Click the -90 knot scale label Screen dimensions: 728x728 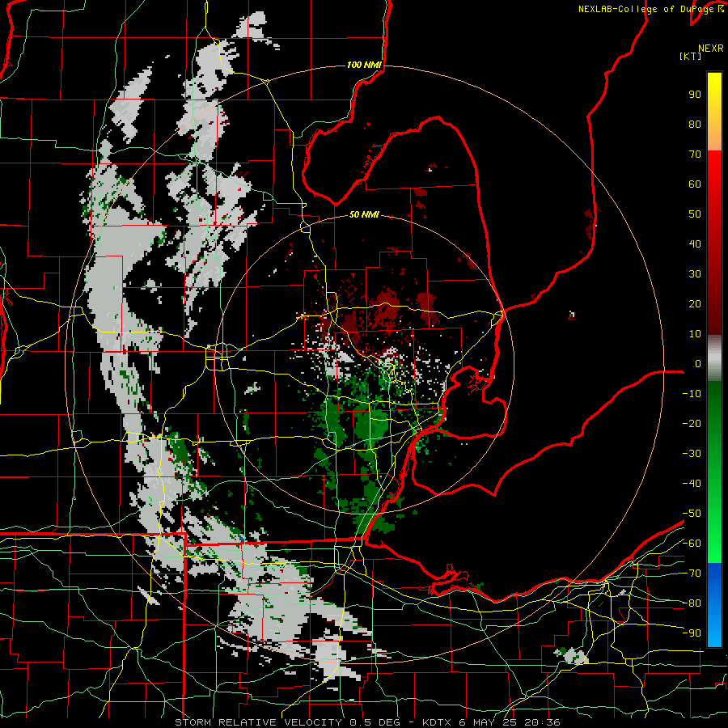pyautogui.click(x=692, y=633)
